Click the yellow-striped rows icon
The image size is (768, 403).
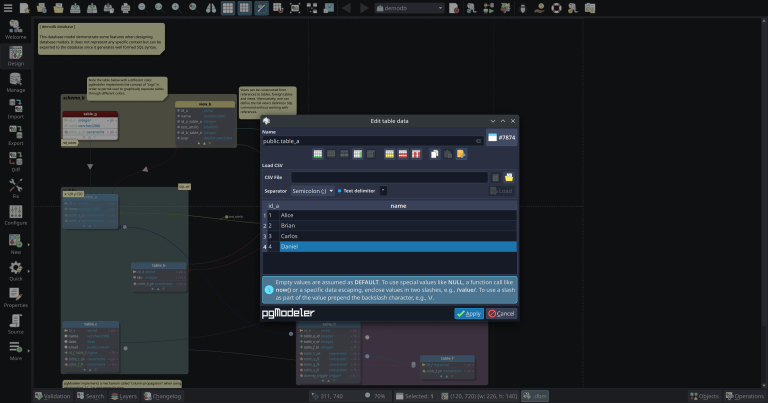[x=389, y=154]
